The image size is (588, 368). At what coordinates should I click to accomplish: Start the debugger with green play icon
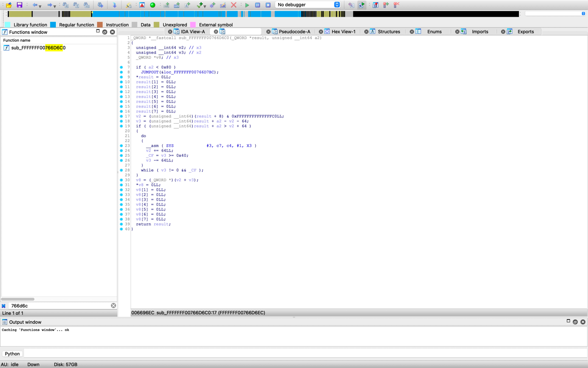tap(247, 5)
